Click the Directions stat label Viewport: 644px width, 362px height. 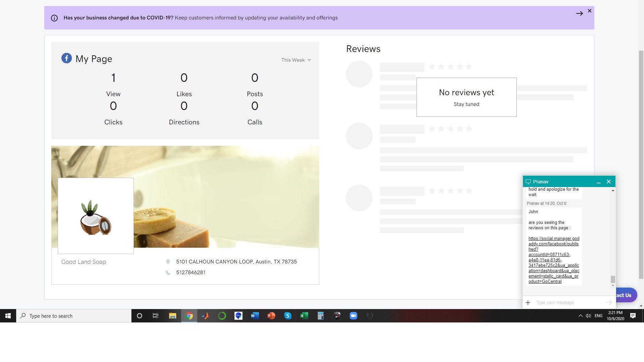(184, 122)
